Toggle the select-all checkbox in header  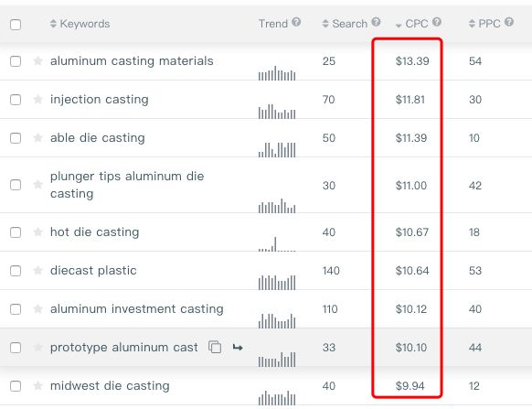click(x=16, y=25)
